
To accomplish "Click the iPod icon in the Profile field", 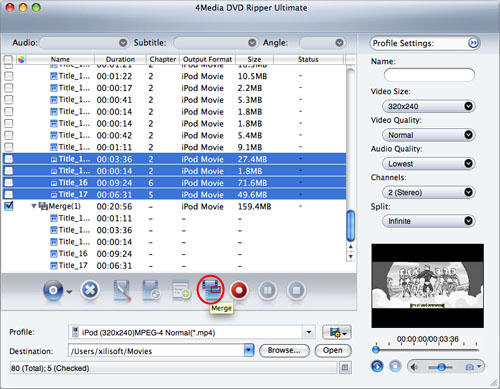I will coord(75,332).
